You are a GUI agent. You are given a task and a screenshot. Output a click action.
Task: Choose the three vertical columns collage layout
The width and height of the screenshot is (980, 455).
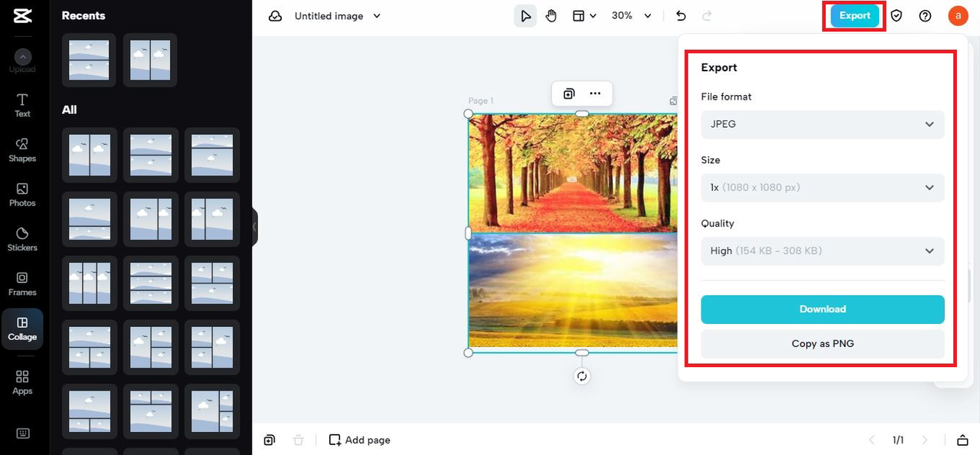pos(90,283)
